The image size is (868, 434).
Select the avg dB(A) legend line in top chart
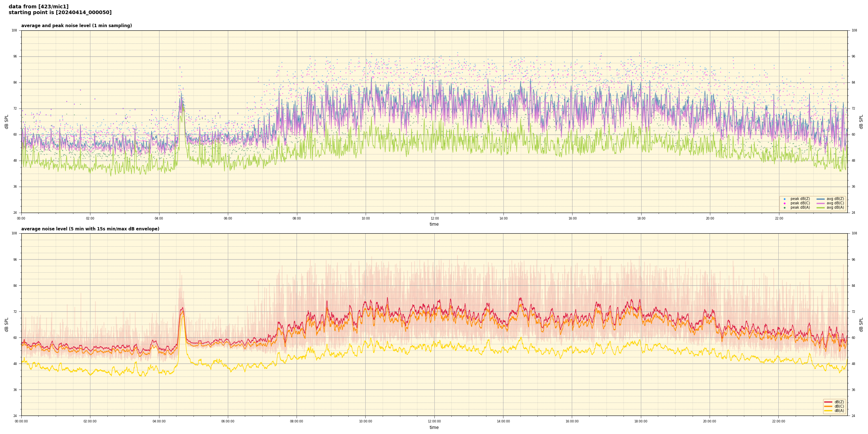coord(821,208)
